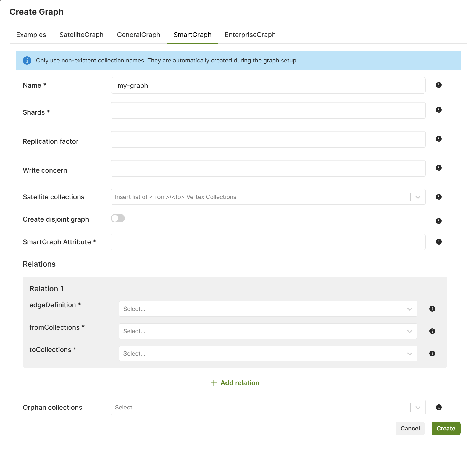The height and width of the screenshot is (452, 476).
Task: Expand the edgeDefinition dropdown arrow
Action: click(410, 309)
